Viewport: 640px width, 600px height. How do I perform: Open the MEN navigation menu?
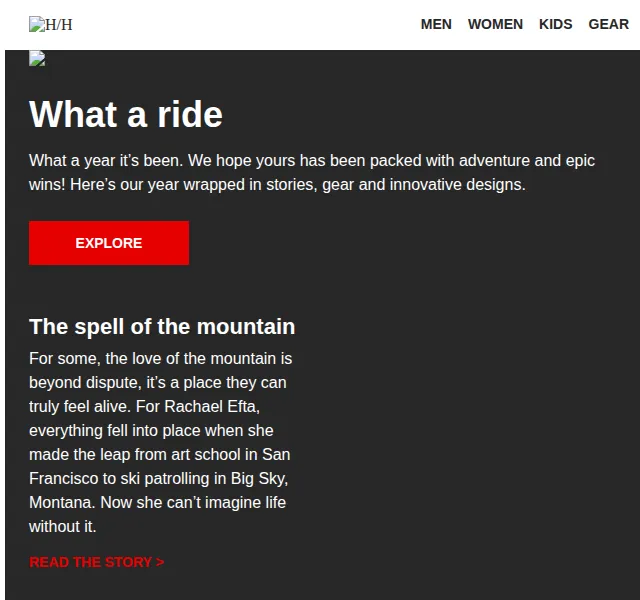[436, 24]
